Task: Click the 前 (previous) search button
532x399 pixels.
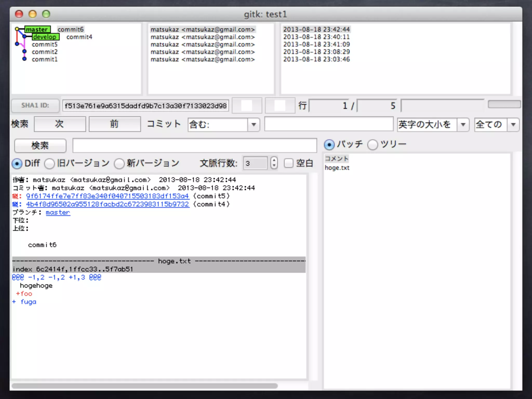Action: [x=115, y=124]
